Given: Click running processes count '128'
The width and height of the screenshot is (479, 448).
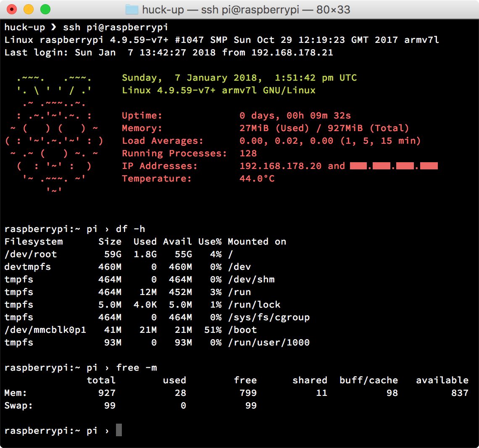Looking at the screenshot, I should point(248,153).
